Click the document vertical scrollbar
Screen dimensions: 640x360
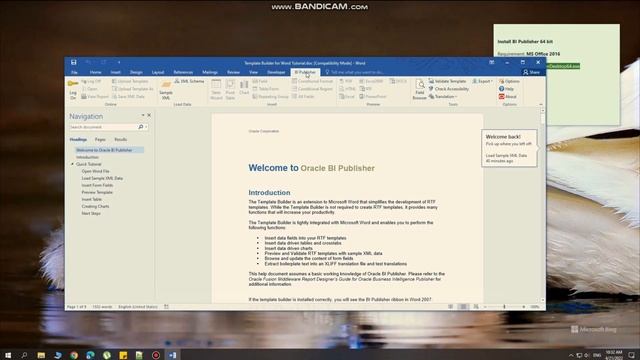tap(542, 204)
